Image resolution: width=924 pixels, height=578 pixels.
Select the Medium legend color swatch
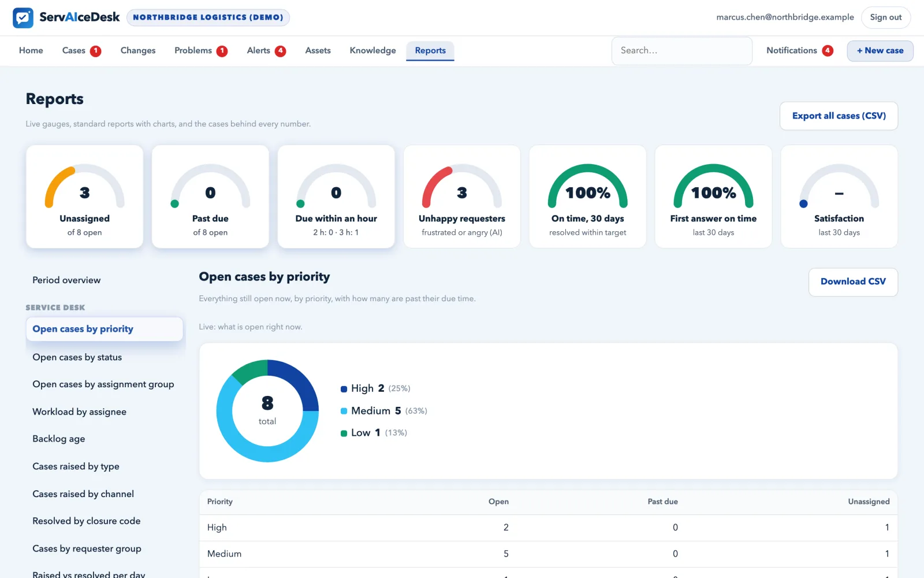tap(344, 411)
